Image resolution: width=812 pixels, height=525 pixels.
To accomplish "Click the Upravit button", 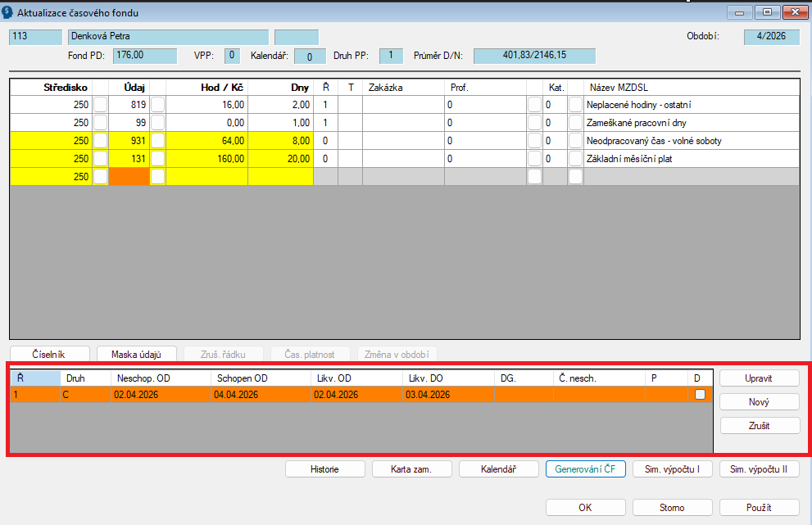I will [x=760, y=378].
